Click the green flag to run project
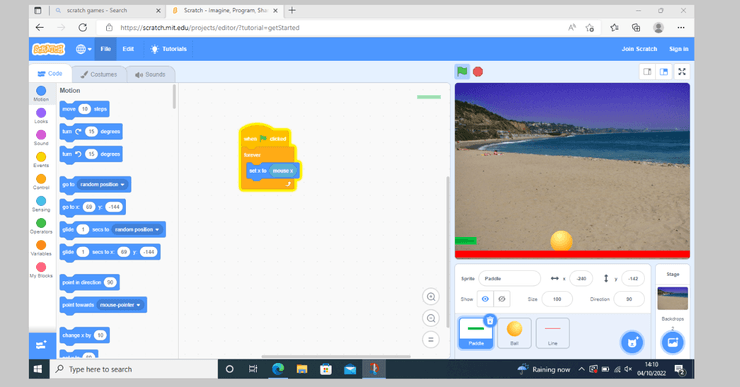Screen dimensions: 740x387 [462, 72]
